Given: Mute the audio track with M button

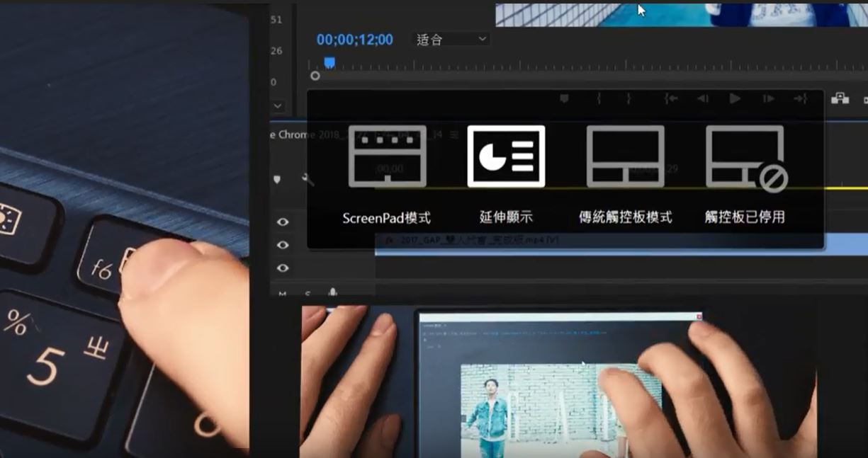Looking at the screenshot, I should point(282,293).
